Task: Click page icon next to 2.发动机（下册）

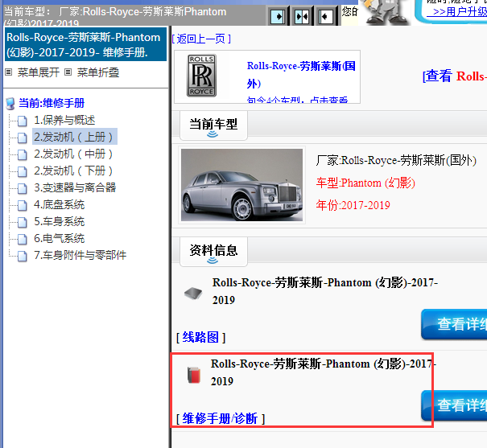Action: [22, 171]
